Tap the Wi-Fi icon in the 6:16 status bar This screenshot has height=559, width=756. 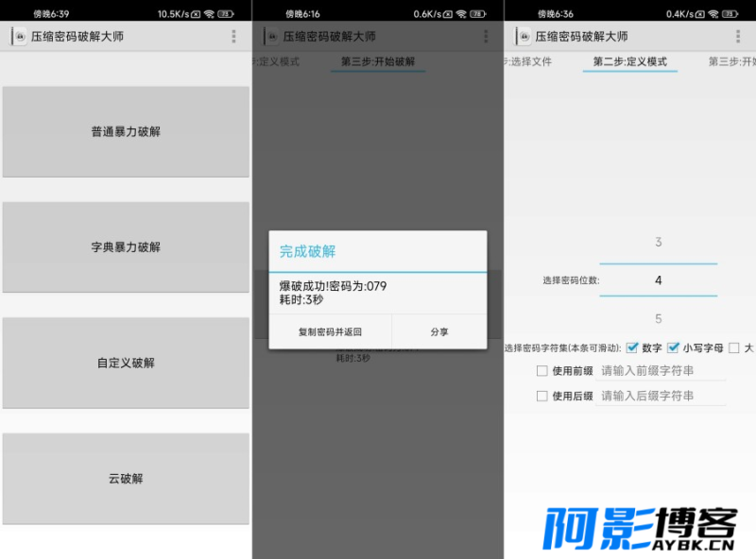point(461,14)
